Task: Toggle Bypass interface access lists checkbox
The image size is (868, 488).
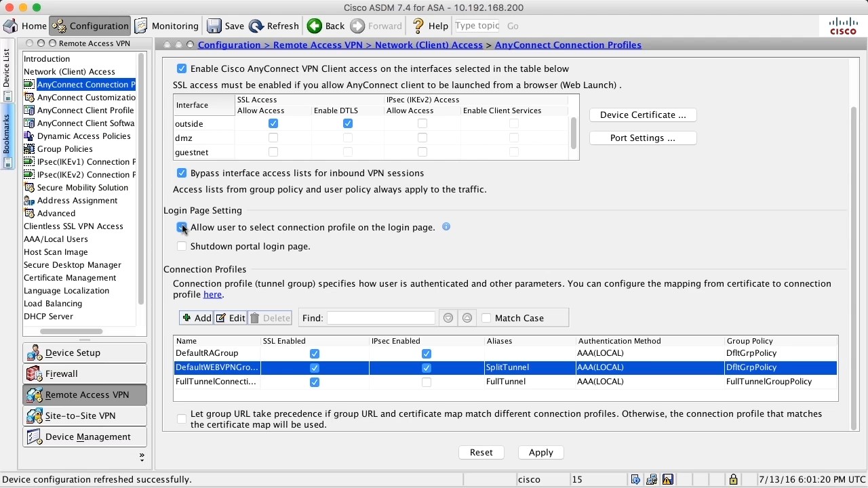Action: (182, 173)
